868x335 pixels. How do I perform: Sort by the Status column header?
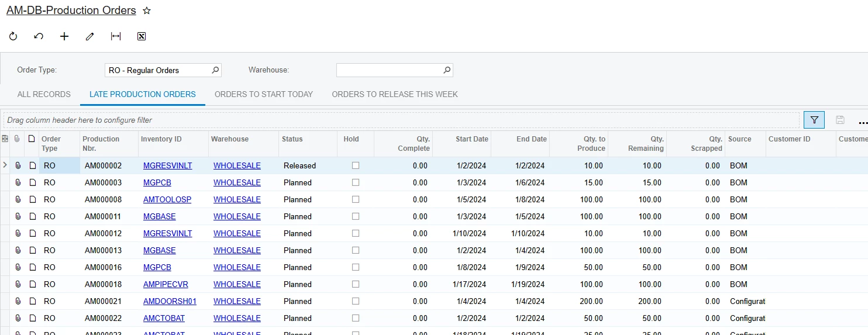308,143
